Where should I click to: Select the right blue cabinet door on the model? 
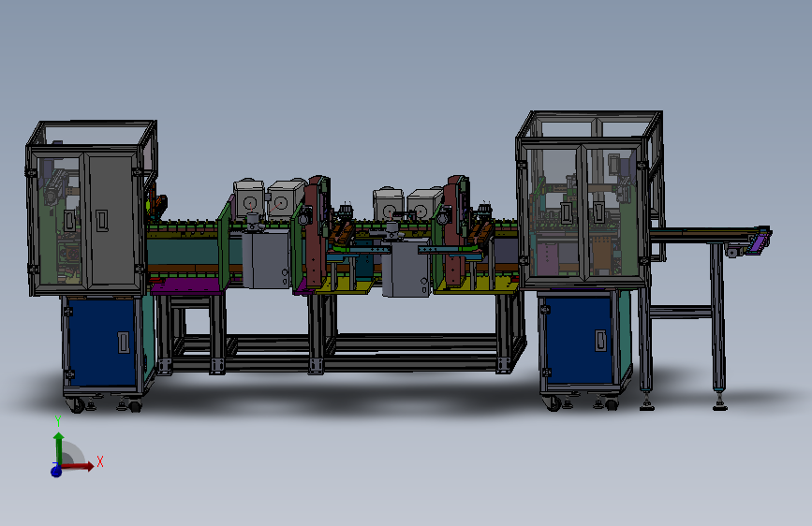coord(579,340)
